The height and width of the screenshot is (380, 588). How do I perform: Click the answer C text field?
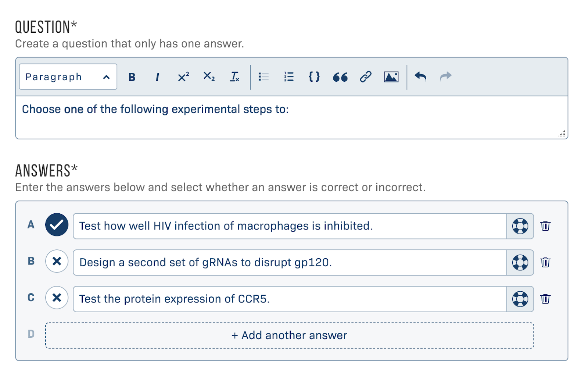point(290,299)
